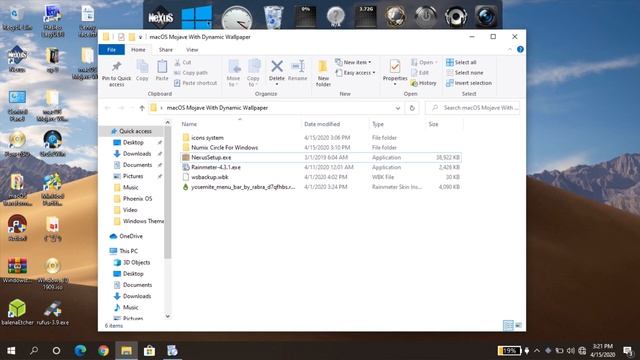Launch Google Chrome from the taskbar
The height and width of the screenshot is (360, 640).
tap(103, 351)
